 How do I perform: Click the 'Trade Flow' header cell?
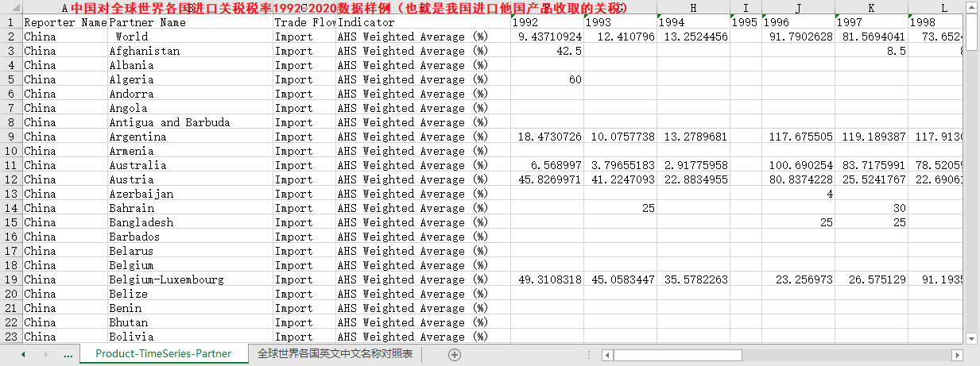[x=305, y=22]
